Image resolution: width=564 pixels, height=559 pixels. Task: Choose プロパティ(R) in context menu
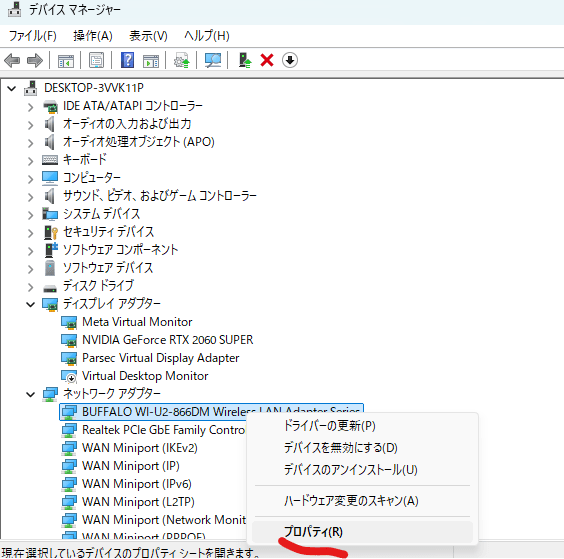pyautogui.click(x=363, y=532)
